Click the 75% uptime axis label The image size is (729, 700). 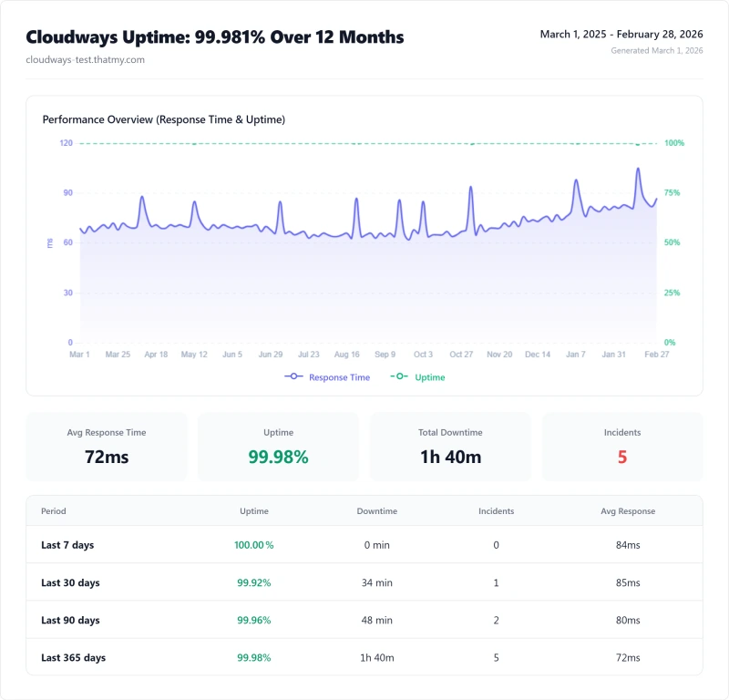672,192
